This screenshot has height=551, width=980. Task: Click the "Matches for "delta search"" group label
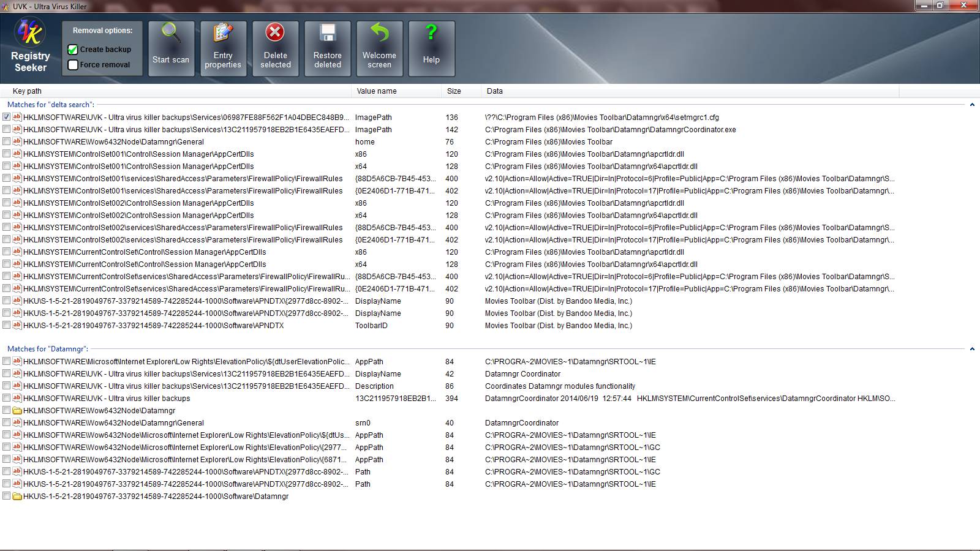(x=51, y=105)
